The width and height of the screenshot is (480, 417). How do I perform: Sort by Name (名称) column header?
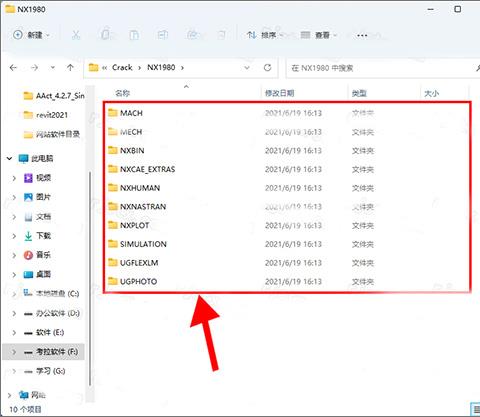pos(122,93)
